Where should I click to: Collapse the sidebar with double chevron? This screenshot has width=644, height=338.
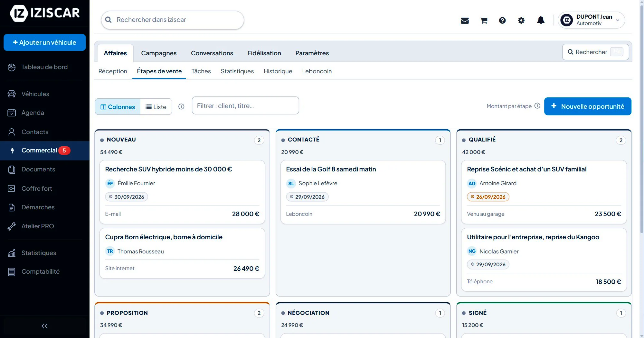click(x=45, y=326)
